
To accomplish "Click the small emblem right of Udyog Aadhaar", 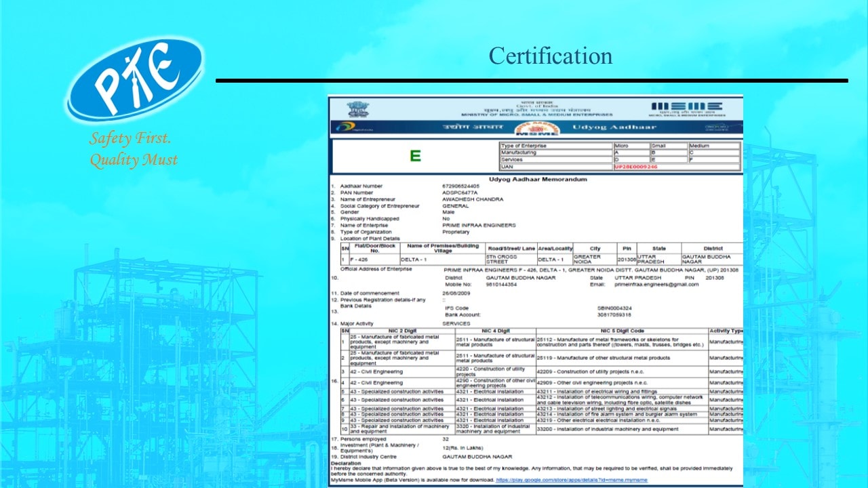I will tap(717, 127).
